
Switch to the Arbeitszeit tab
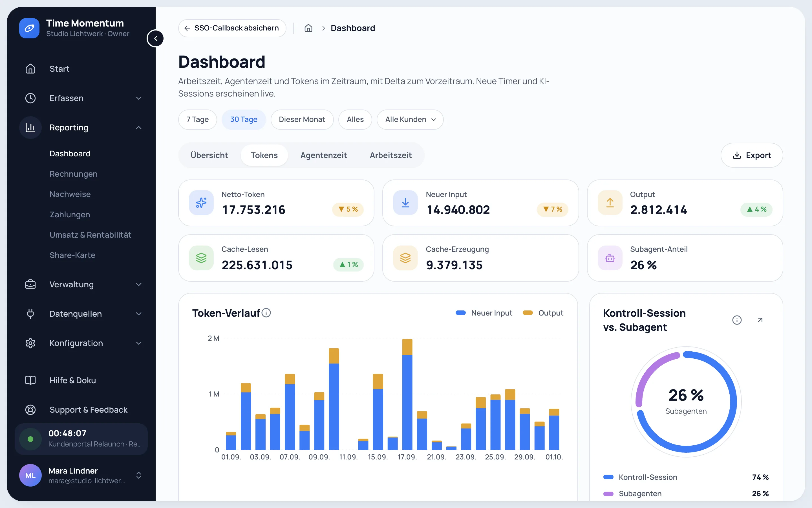click(x=390, y=155)
